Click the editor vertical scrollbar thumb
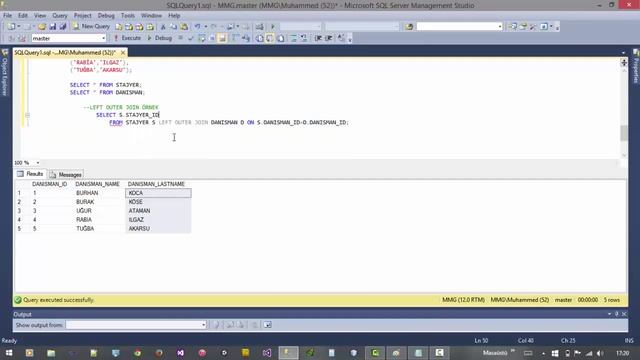The image size is (640, 360). coord(624,133)
